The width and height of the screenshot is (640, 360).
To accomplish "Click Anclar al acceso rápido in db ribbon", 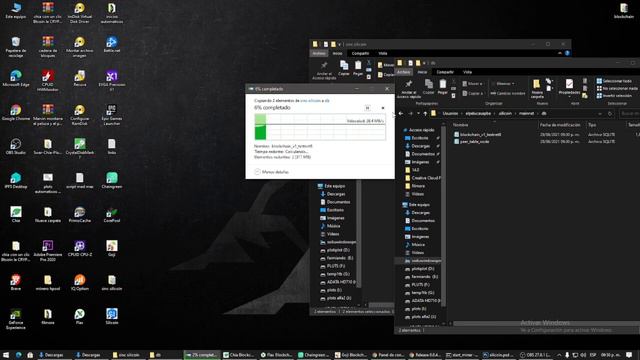I will (x=409, y=89).
